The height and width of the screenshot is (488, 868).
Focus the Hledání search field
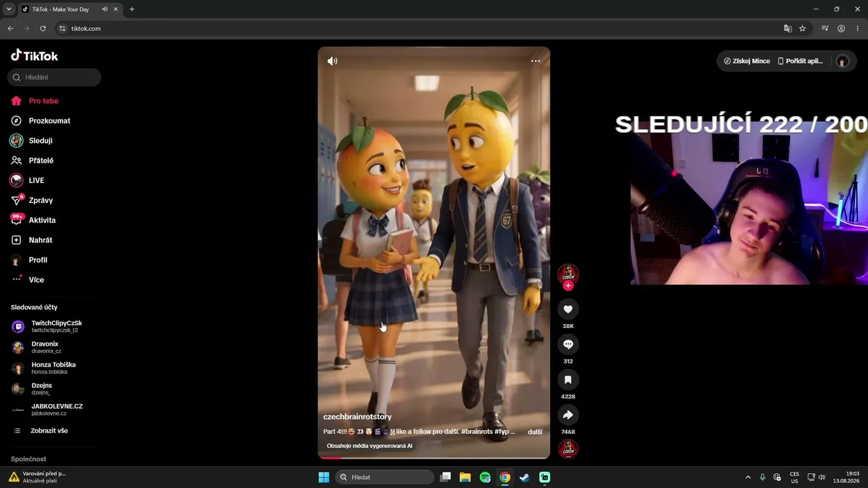tap(54, 77)
